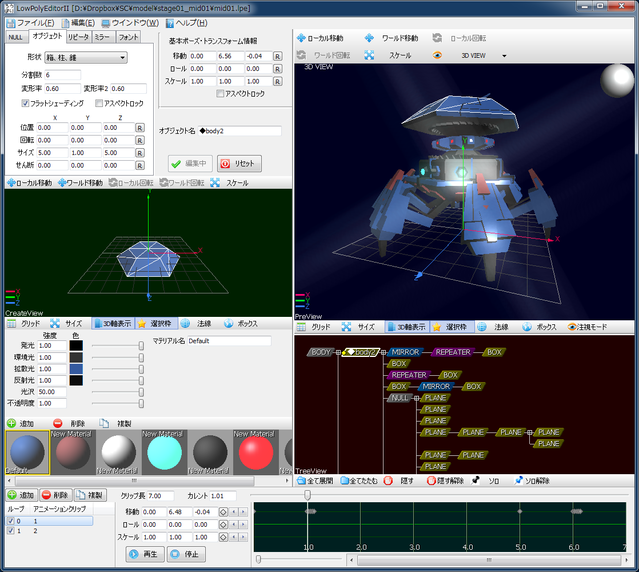
Task: Click ソロ解除 pin icon in TreeView toolbar
Action: click(x=518, y=481)
